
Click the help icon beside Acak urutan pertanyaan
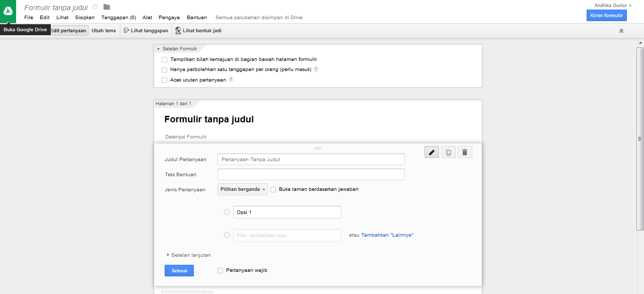coord(231,79)
